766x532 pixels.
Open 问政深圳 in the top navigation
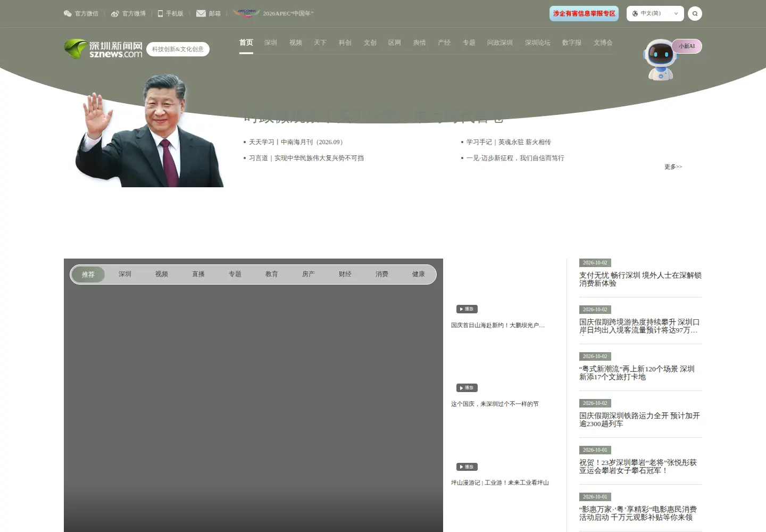(x=500, y=43)
